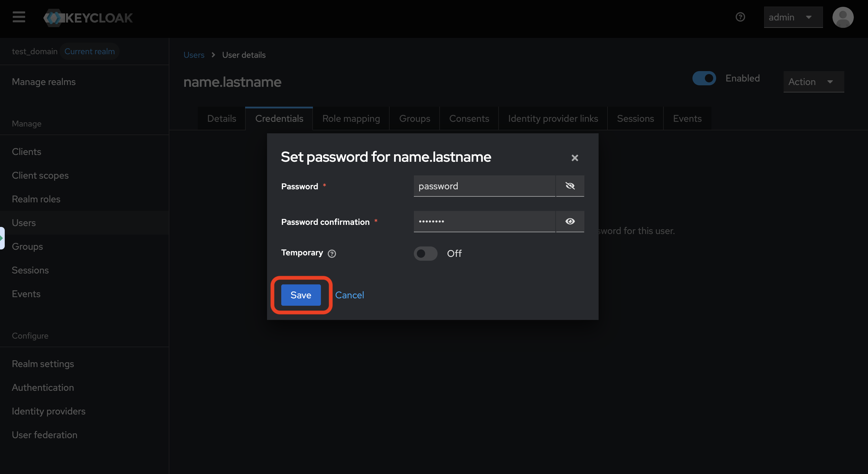Turn on the Temporary password switch
Image resolution: width=868 pixels, height=474 pixels.
tap(425, 254)
